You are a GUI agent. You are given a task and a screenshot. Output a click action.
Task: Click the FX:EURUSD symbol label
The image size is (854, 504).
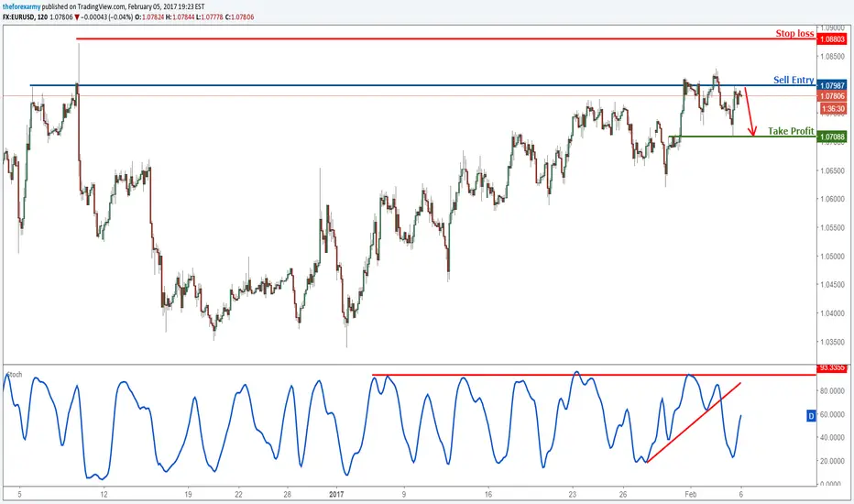click(18, 16)
